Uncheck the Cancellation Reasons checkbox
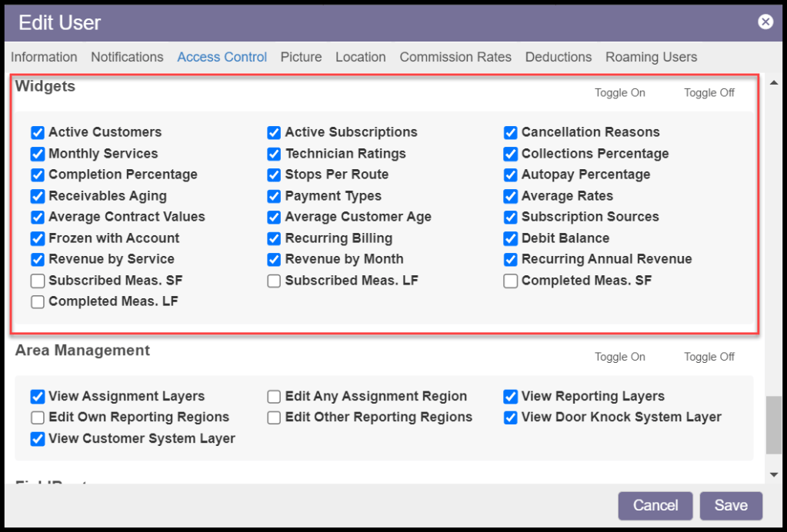This screenshot has width=787, height=532. coord(511,132)
